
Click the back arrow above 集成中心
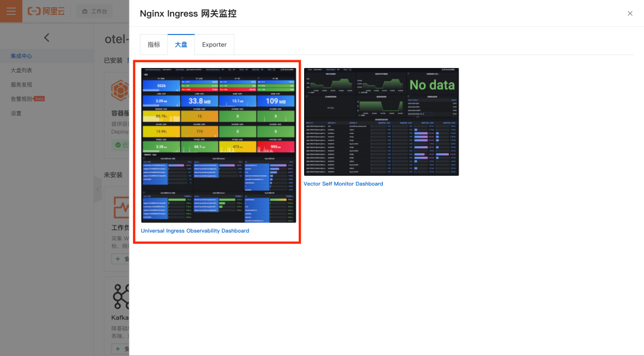[47, 37]
